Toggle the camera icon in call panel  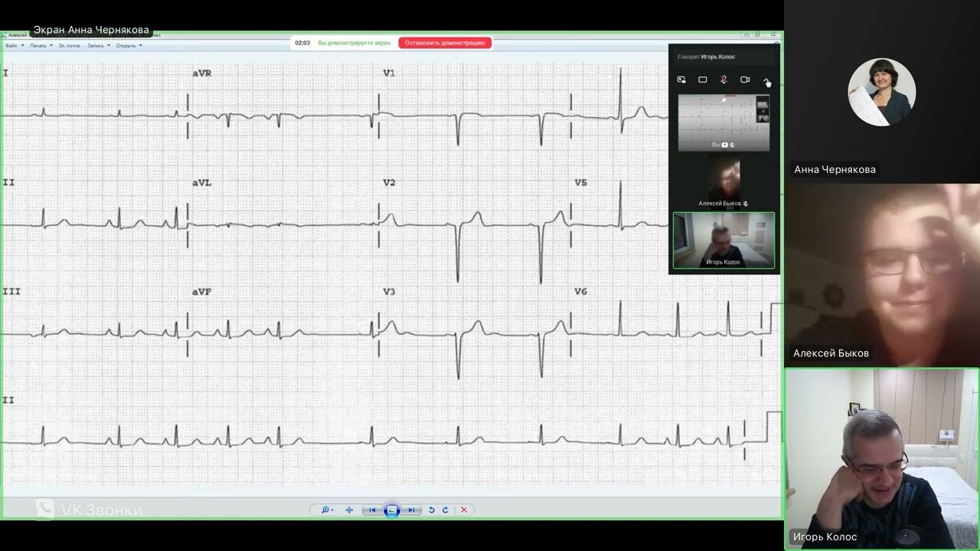pos(745,80)
